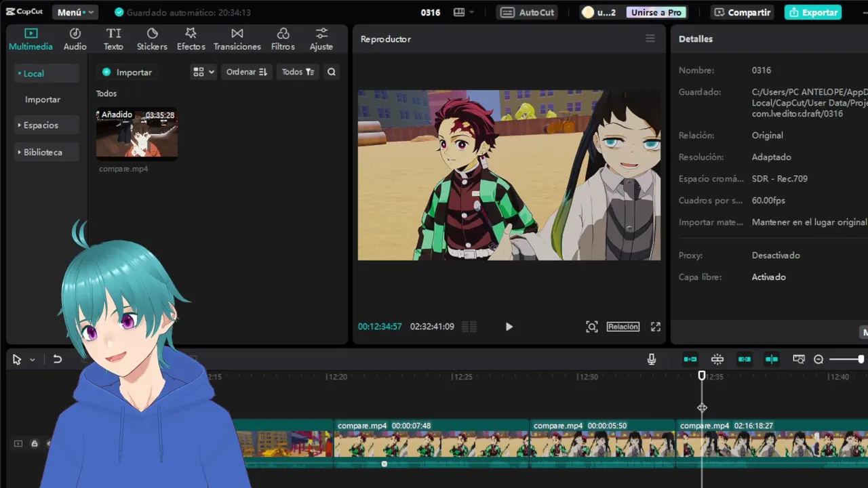Click the Relación aspect ratio button
Image resolution: width=868 pixels, height=488 pixels.
(623, 327)
